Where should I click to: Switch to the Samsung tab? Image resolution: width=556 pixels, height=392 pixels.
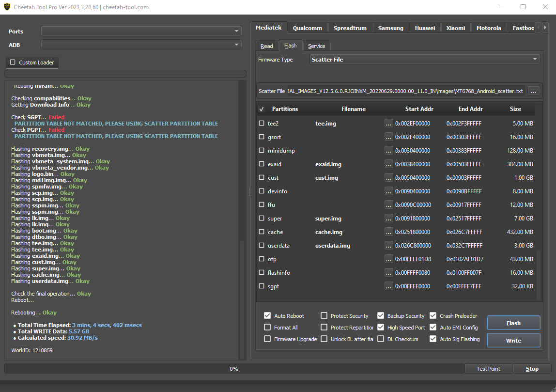click(x=391, y=28)
